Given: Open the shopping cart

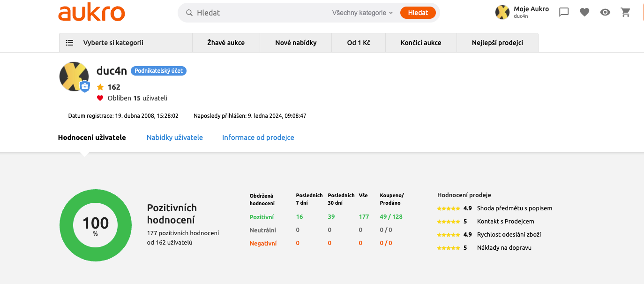Looking at the screenshot, I should click(x=626, y=13).
